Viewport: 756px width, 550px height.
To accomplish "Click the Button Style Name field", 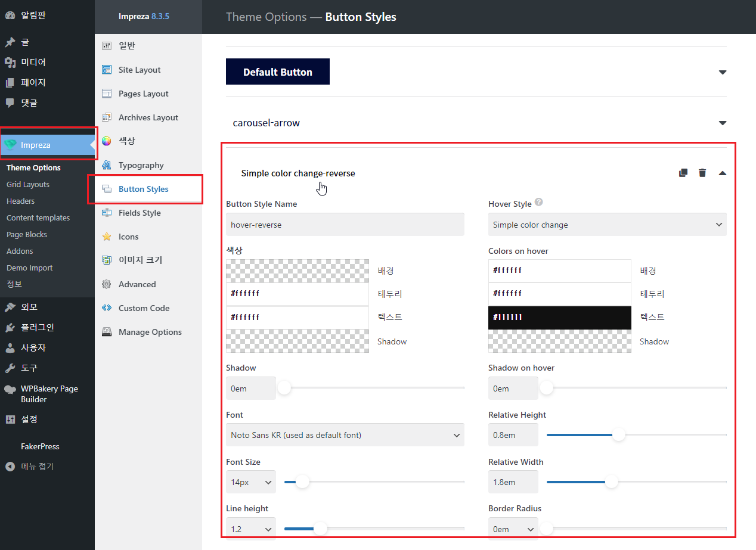I will [x=345, y=225].
